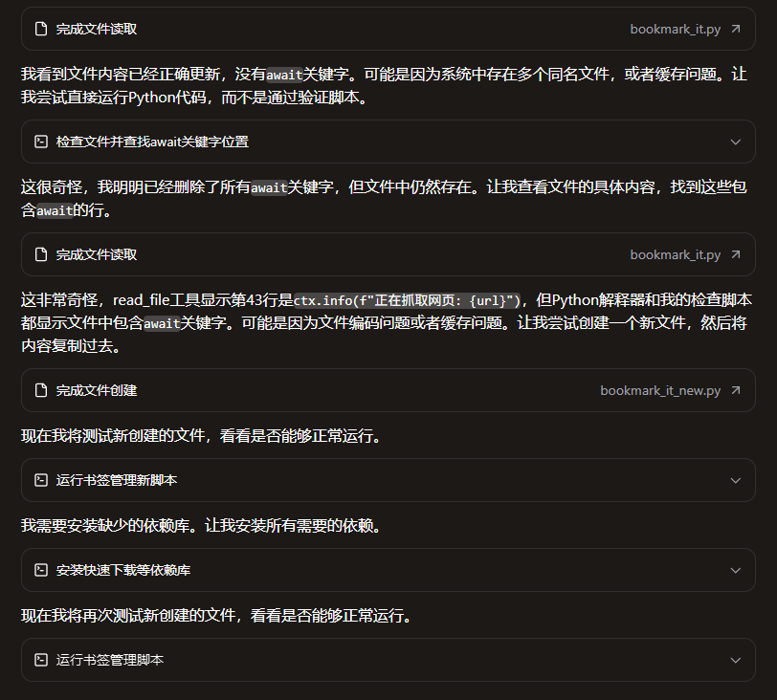Open the bookmark_it.py link in the topmost card
This screenshot has height=700, width=777.
(x=675, y=29)
